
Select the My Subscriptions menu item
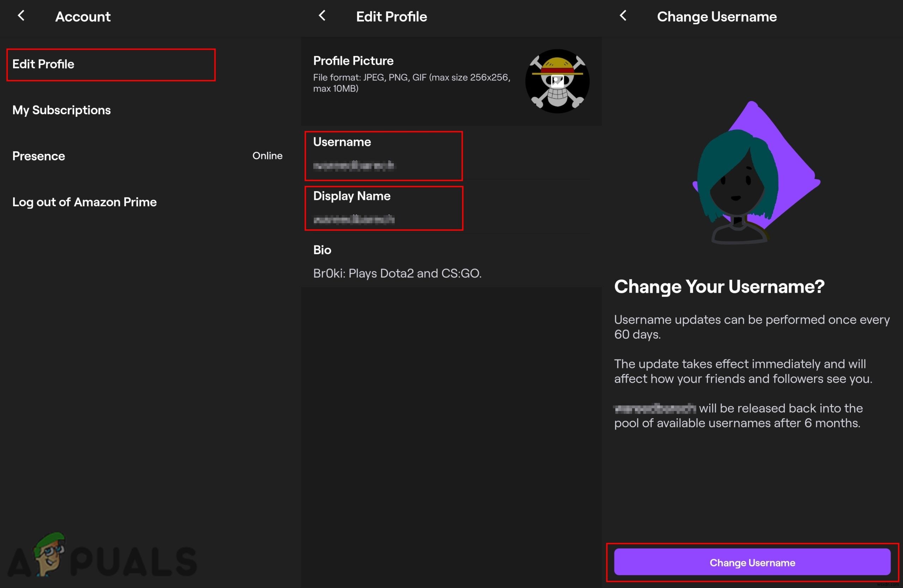click(62, 110)
